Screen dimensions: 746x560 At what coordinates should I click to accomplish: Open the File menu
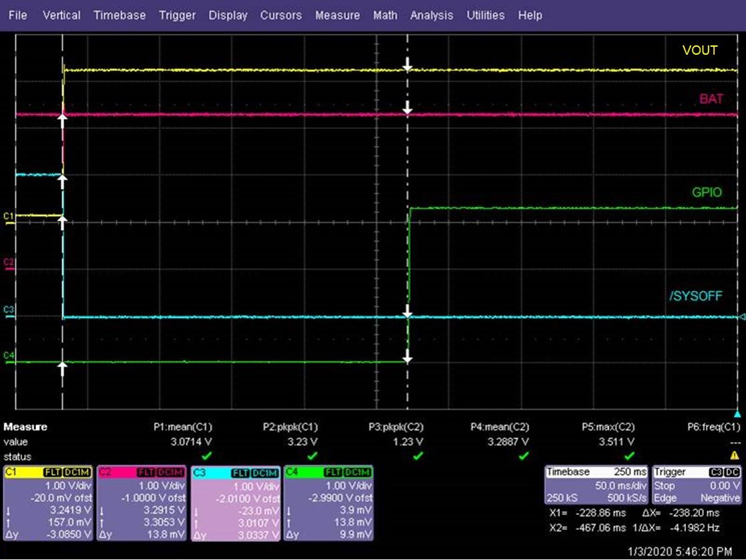[18, 15]
